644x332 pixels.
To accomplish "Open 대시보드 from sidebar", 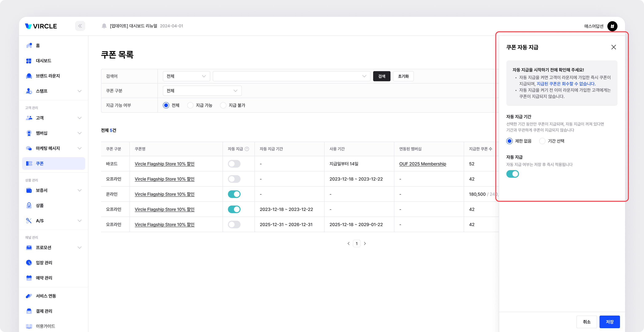I will click(x=44, y=60).
